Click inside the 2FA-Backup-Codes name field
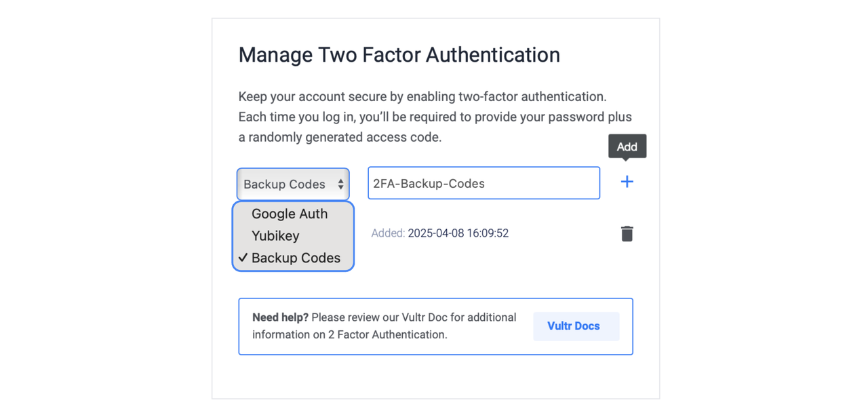 tap(483, 183)
